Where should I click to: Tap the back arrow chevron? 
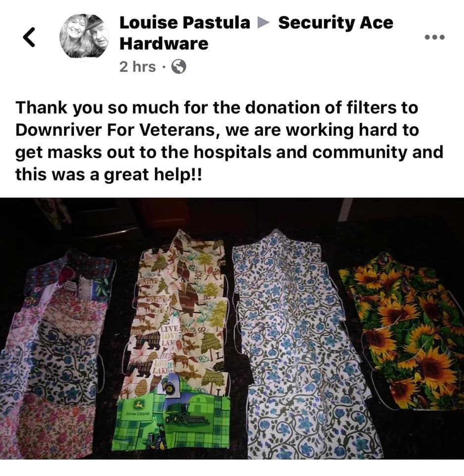pos(29,37)
